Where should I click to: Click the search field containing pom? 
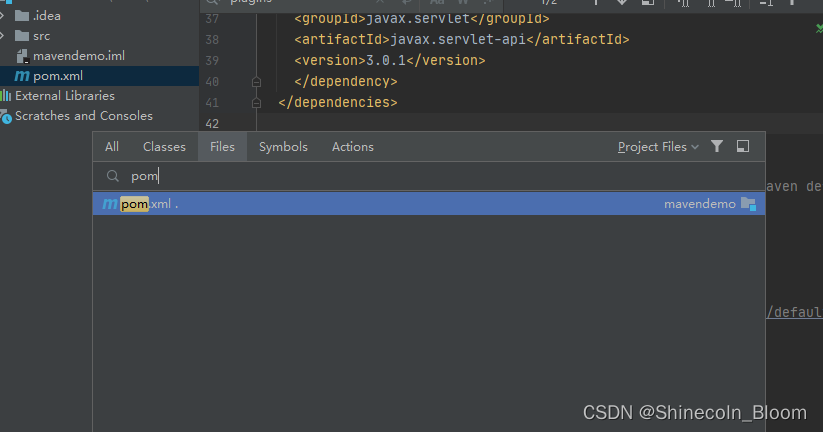[429, 176]
